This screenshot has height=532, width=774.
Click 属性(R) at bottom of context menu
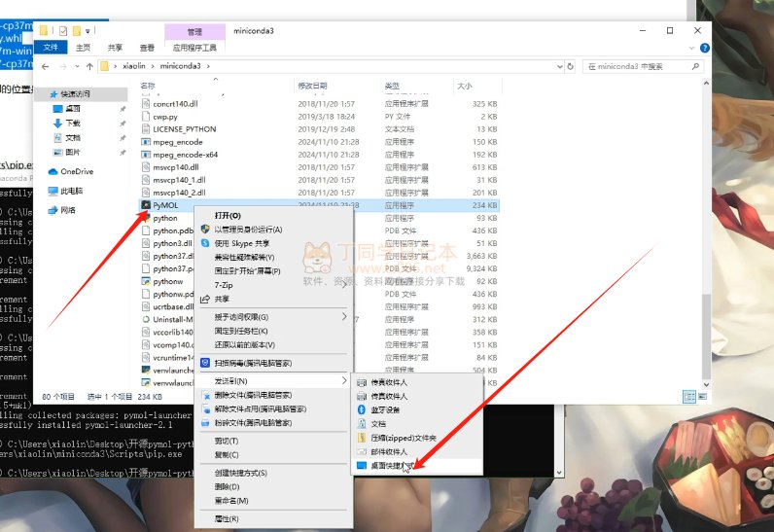click(x=227, y=519)
